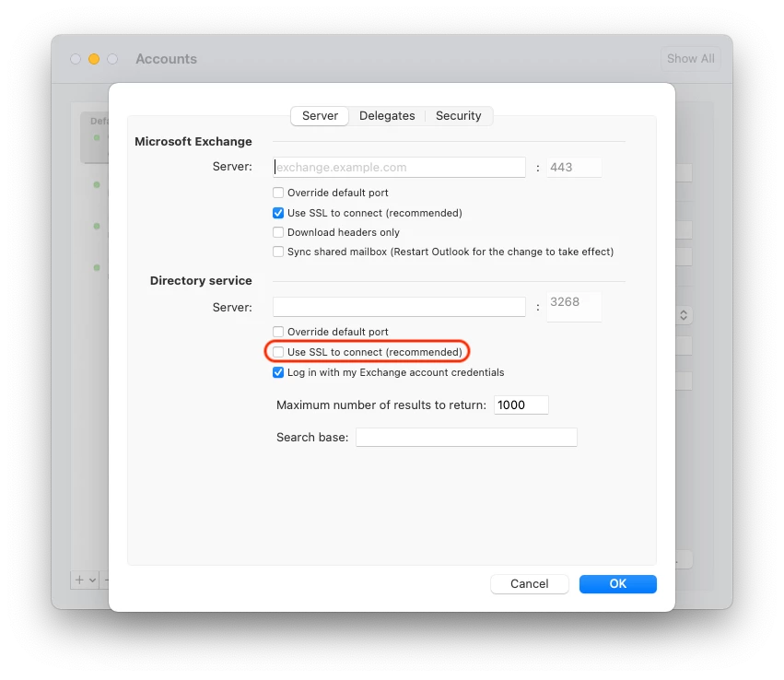
Task: Open the stepper popup in Accounts window
Action: tap(684, 315)
